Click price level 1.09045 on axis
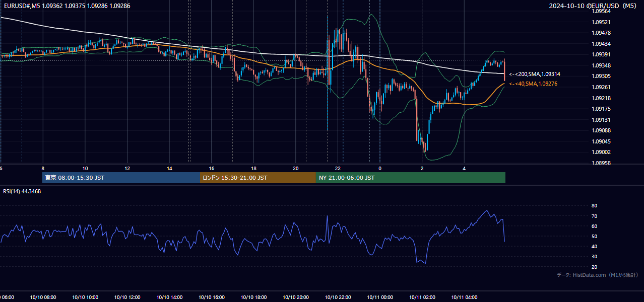 (601, 141)
